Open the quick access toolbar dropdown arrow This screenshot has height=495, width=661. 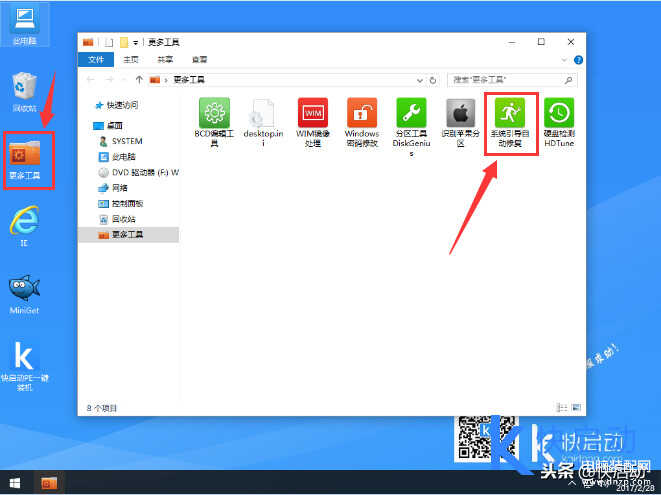135,43
